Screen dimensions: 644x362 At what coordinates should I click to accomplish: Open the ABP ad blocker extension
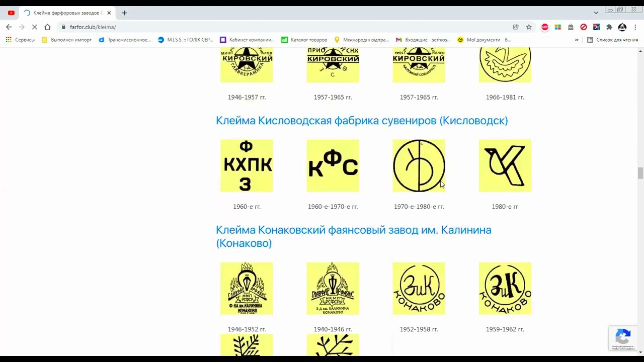point(545,27)
